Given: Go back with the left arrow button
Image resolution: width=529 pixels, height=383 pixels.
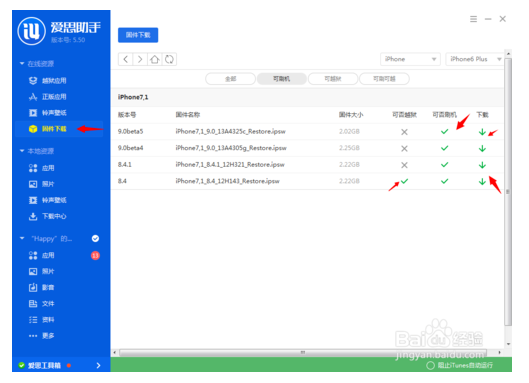Looking at the screenshot, I should tap(126, 59).
